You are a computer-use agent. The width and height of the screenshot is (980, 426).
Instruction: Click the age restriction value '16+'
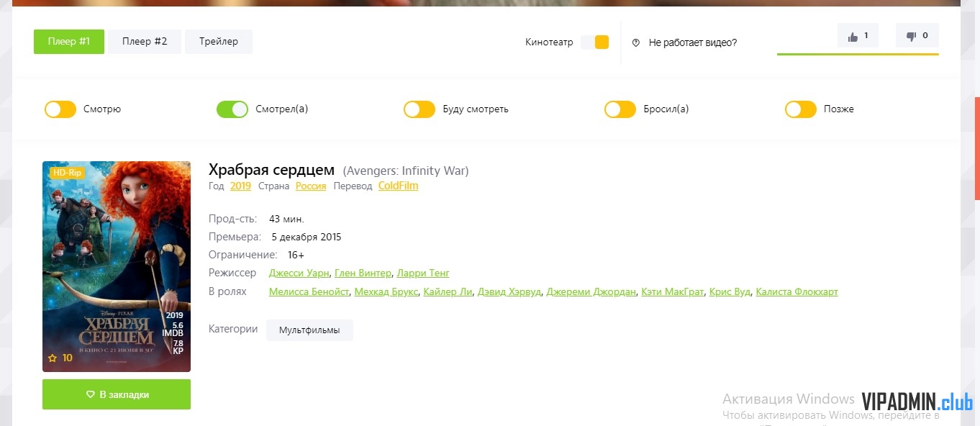pos(296,255)
